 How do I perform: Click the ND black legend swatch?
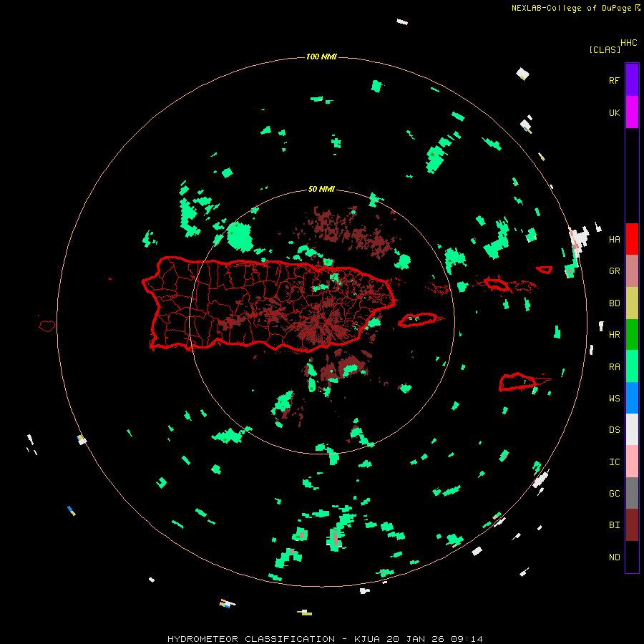click(x=632, y=557)
